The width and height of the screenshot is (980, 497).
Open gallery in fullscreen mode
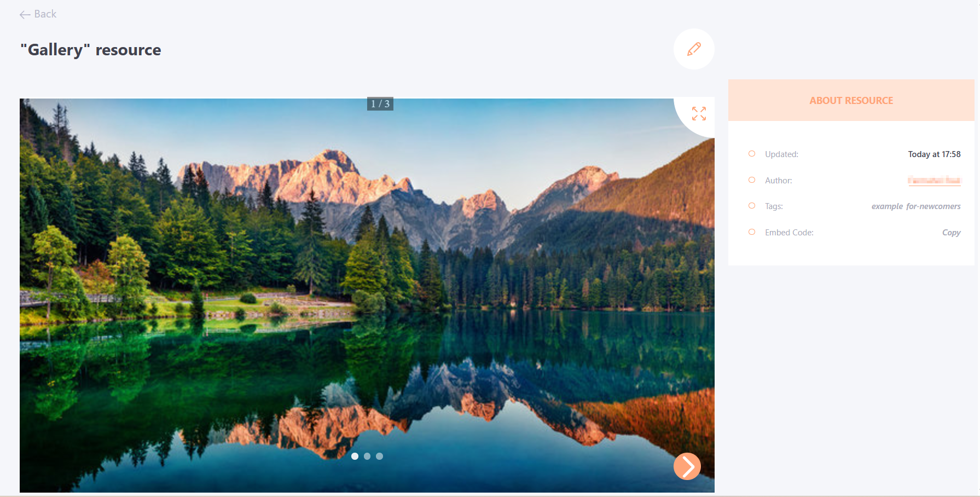(699, 113)
